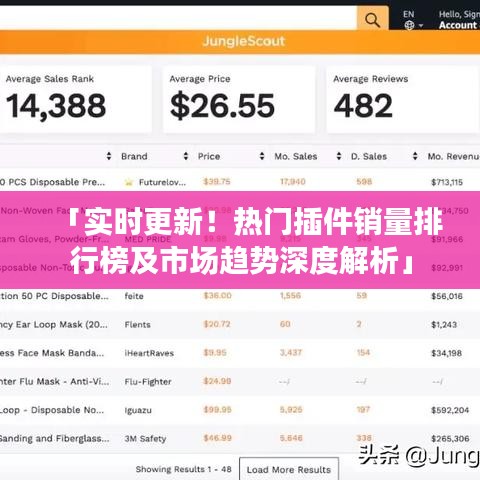Click the 5,646 monthly sales value
The width and height of the screenshot is (480, 480).
pos(291,438)
